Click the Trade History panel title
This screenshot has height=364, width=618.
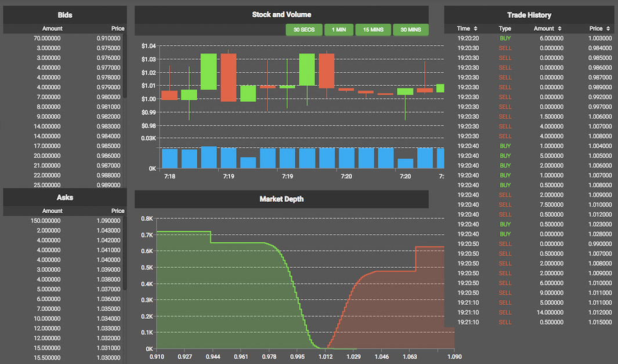[x=529, y=15]
